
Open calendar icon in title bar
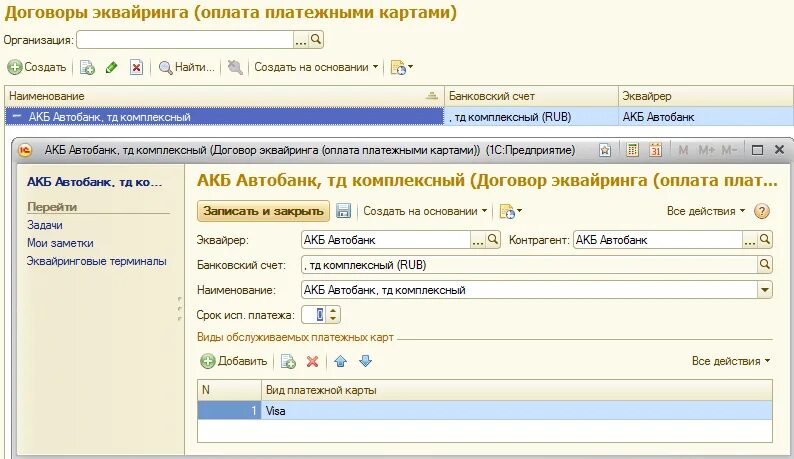(656, 150)
